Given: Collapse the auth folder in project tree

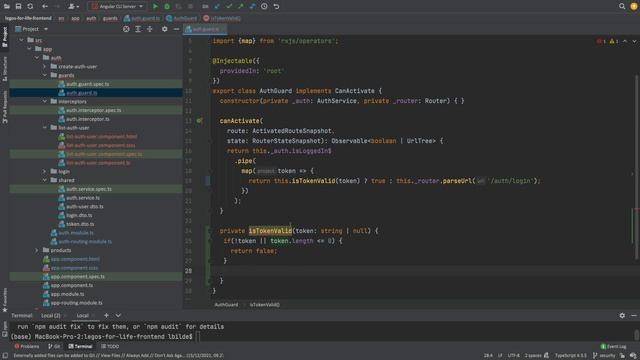Looking at the screenshot, I should 37,58.
